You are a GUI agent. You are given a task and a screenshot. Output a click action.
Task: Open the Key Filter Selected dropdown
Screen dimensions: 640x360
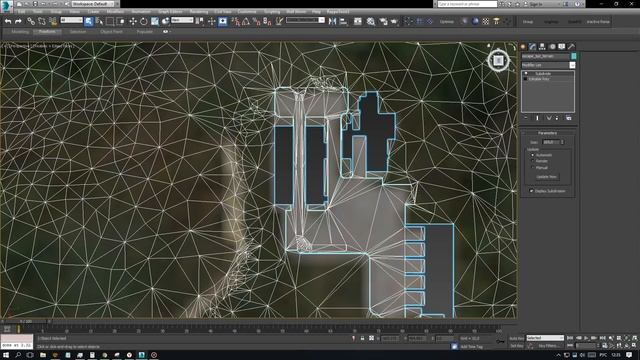tap(545, 338)
